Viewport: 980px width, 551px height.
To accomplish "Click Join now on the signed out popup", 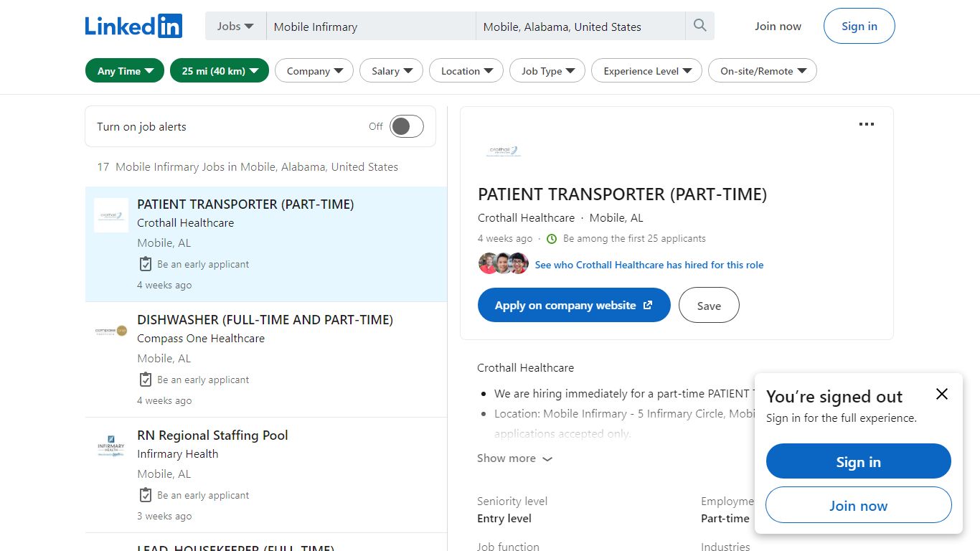I will (858, 505).
